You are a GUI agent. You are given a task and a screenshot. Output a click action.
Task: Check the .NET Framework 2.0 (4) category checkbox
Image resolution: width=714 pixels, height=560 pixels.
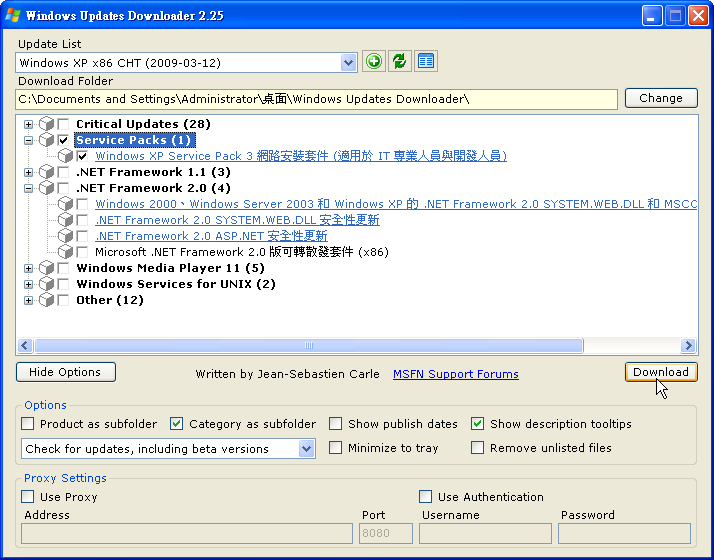(x=63, y=188)
